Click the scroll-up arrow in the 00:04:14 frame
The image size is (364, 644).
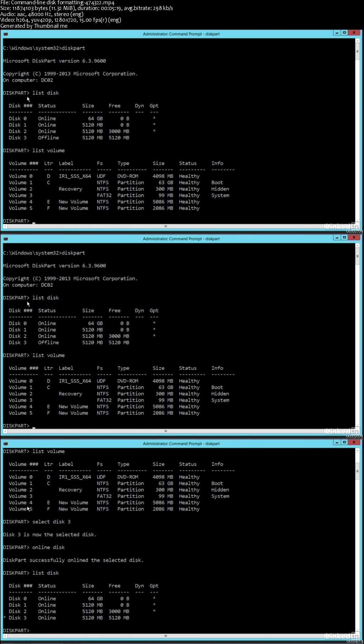click(357, 451)
